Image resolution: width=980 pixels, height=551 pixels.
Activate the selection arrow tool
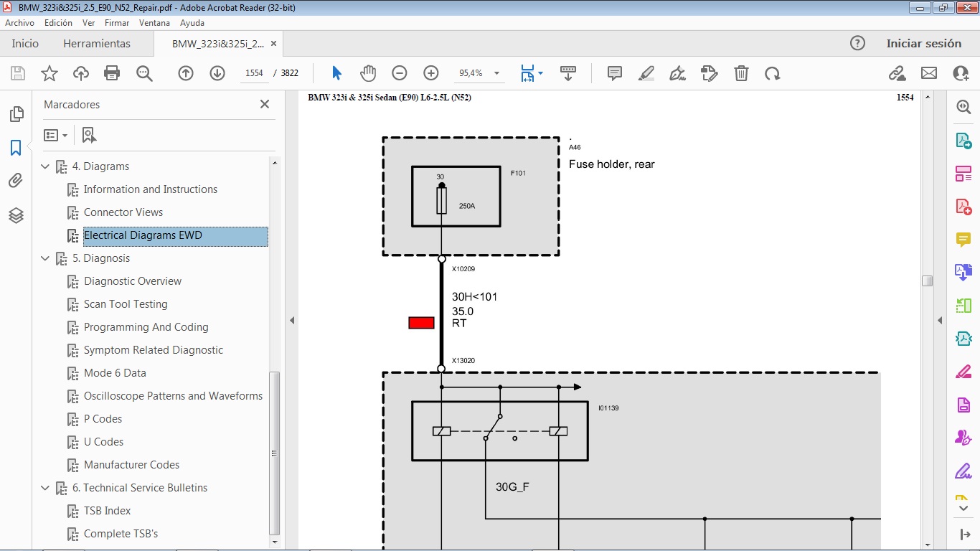pyautogui.click(x=336, y=73)
